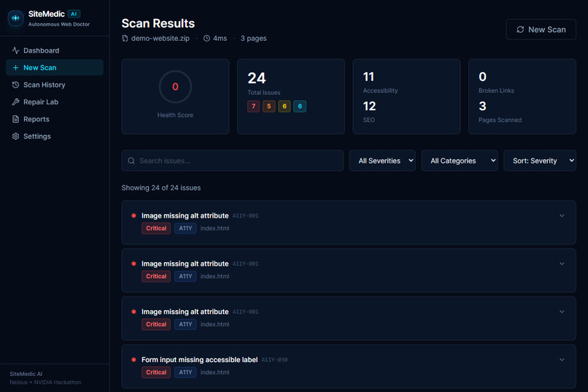
Task: Click the A11Y tag on Form input issue
Action: [x=185, y=372]
